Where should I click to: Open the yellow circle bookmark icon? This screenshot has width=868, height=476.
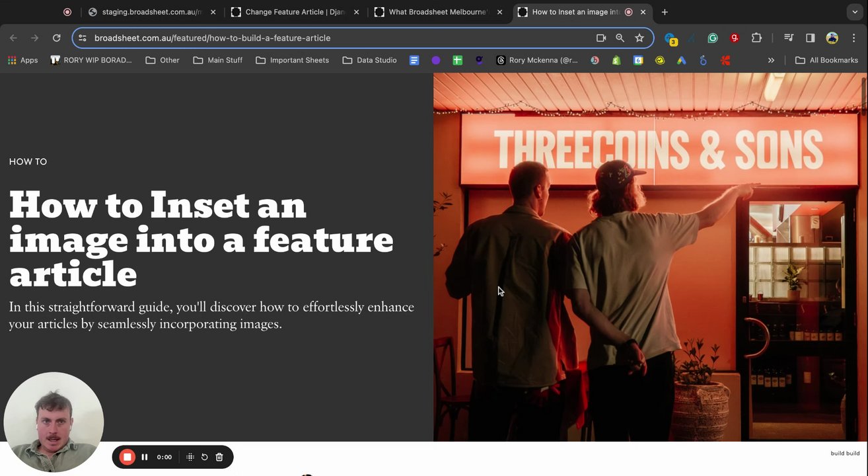(660, 60)
